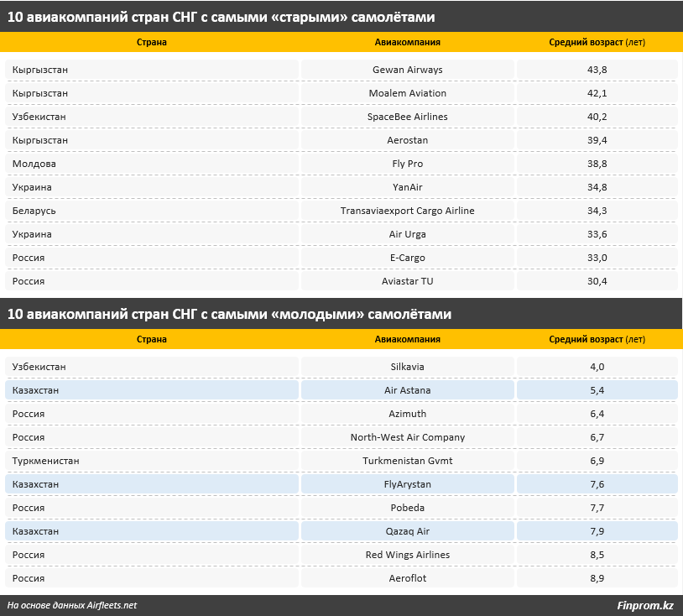Click the Туркменистан country cell
683x616 pixels.
(x=152, y=461)
